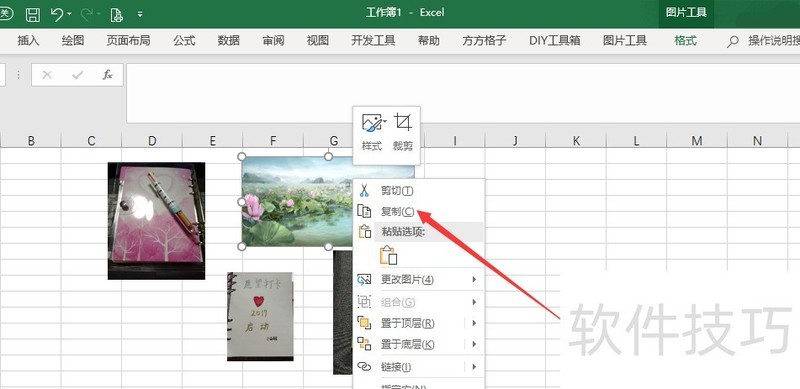Click the change picture icon
Image resolution: width=800 pixels, height=389 pixels.
(x=364, y=280)
